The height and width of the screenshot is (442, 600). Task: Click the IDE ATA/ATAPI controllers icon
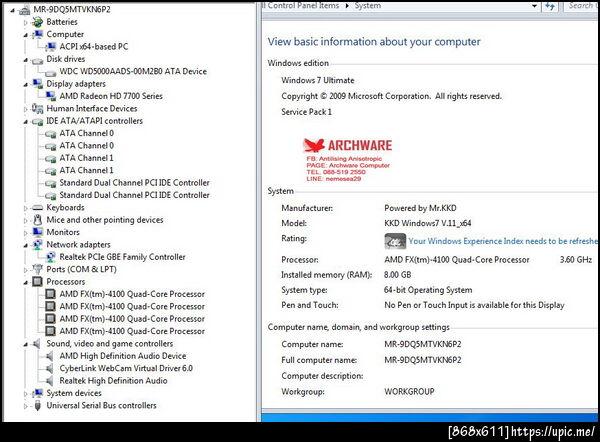tap(38, 122)
